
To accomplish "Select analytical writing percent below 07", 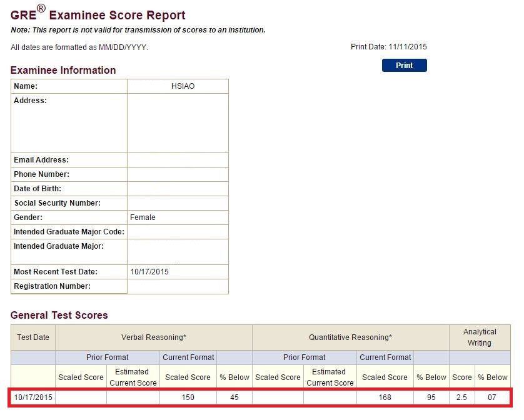I will (492, 397).
